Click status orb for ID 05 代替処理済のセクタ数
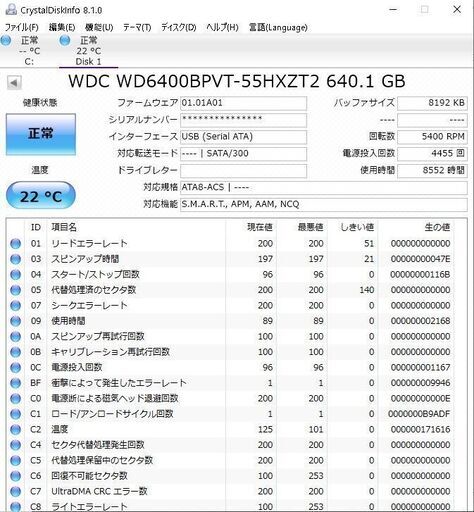Viewport: 474px width, 512px height. [x=15, y=290]
